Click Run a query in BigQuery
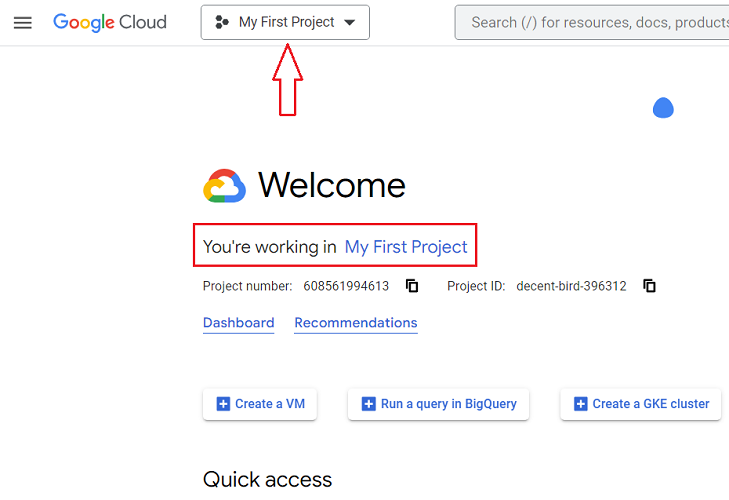This screenshot has width=729, height=500. pos(438,404)
